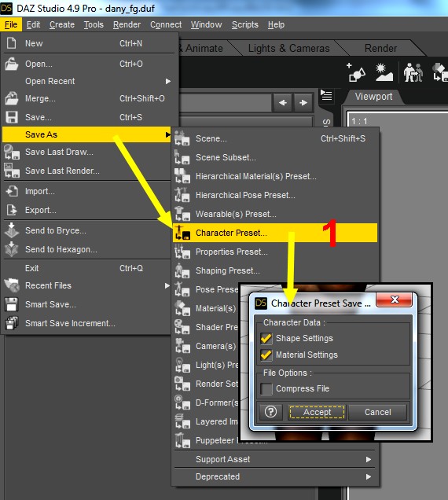Viewport: 448px width, 500px height.
Task: Open the Scripts menu
Action: pyautogui.click(x=245, y=24)
